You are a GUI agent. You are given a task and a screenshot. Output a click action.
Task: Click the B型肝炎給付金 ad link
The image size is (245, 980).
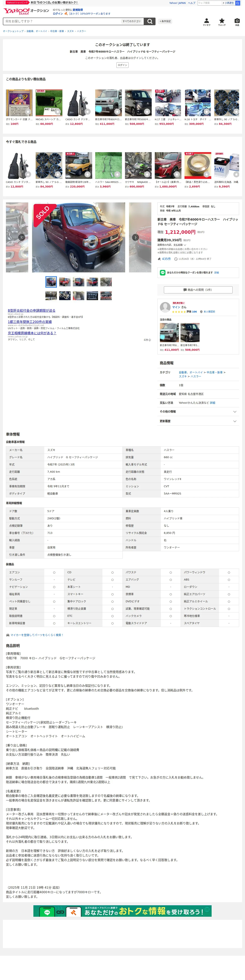[31, 310]
